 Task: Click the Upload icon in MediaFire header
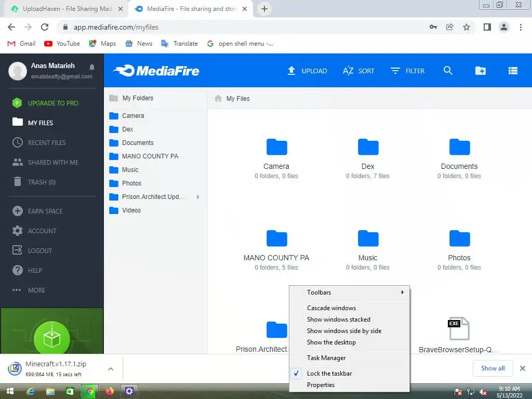click(291, 71)
